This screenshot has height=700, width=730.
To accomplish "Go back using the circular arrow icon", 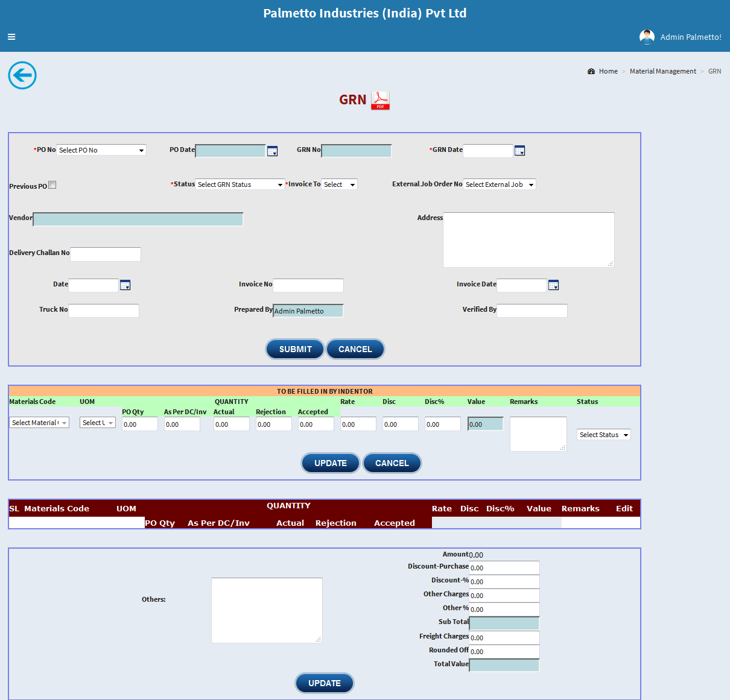I will click(22, 75).
